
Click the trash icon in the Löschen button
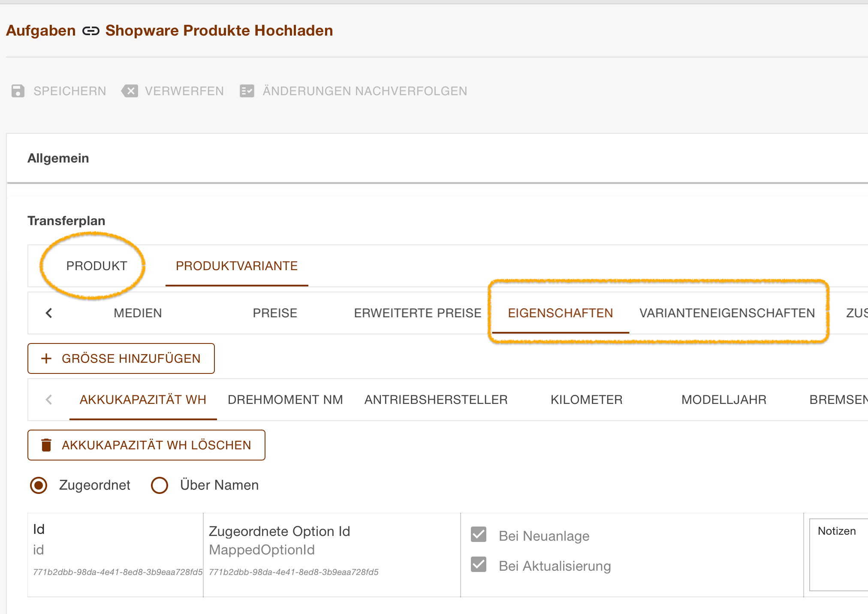tap(46, 445)
